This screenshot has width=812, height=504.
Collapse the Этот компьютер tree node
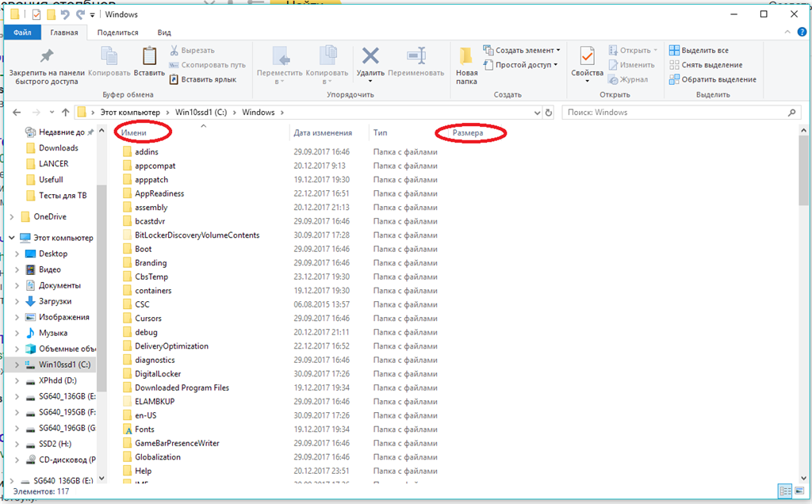pyautogui.click(x=12, y=238)
